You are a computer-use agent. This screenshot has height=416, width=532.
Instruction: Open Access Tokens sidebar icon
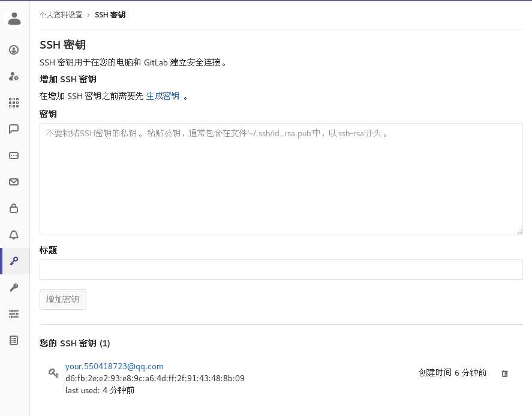[x=14, y=155]
